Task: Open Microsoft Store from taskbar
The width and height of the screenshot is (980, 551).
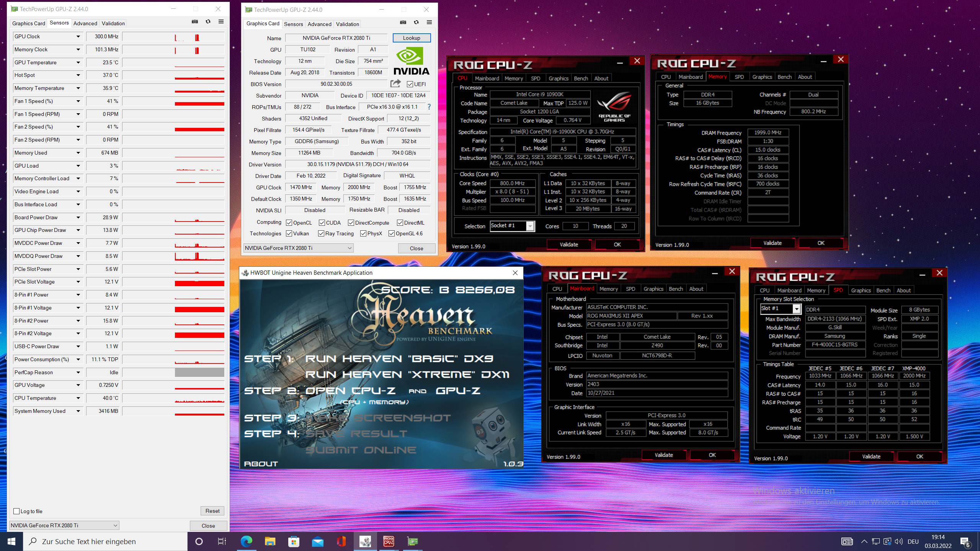Action: 294,541
